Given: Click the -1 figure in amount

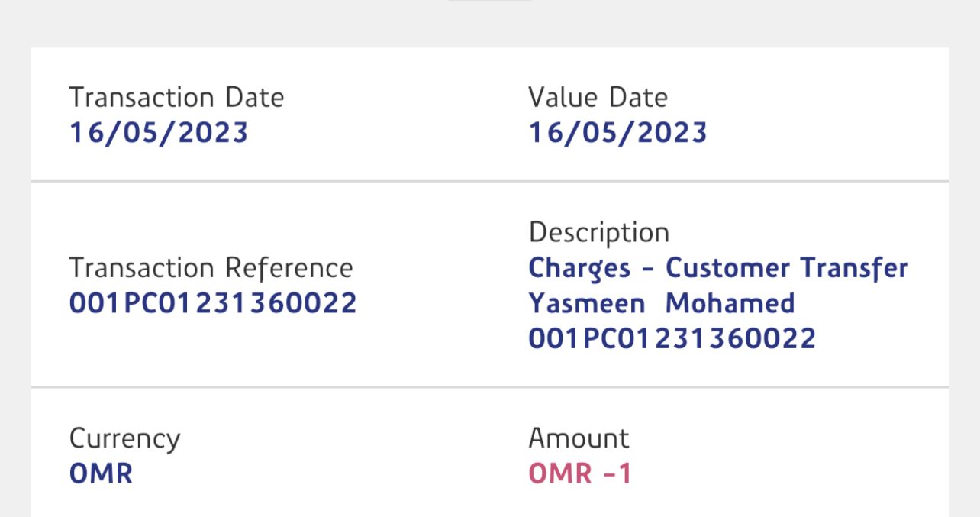Looking at the screenshot, I should tap(617, 473).
